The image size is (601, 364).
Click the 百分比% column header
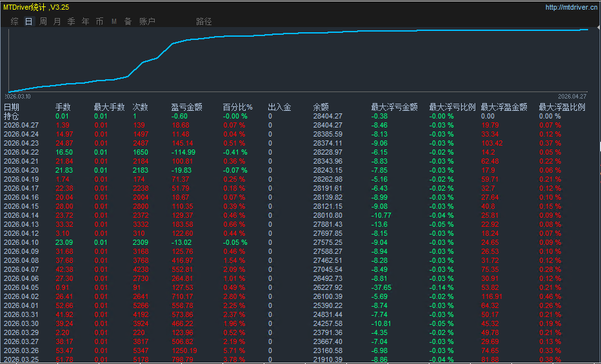coord(238,107)
